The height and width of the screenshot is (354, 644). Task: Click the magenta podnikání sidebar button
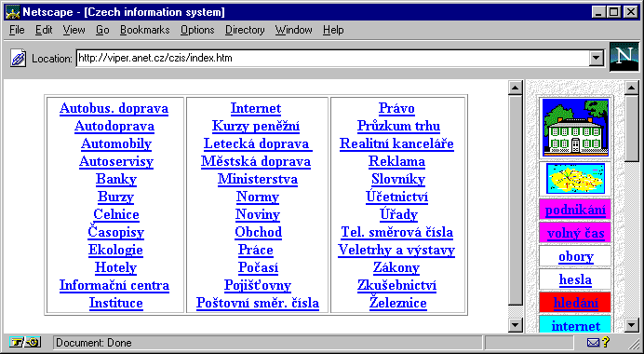point(575,211)
